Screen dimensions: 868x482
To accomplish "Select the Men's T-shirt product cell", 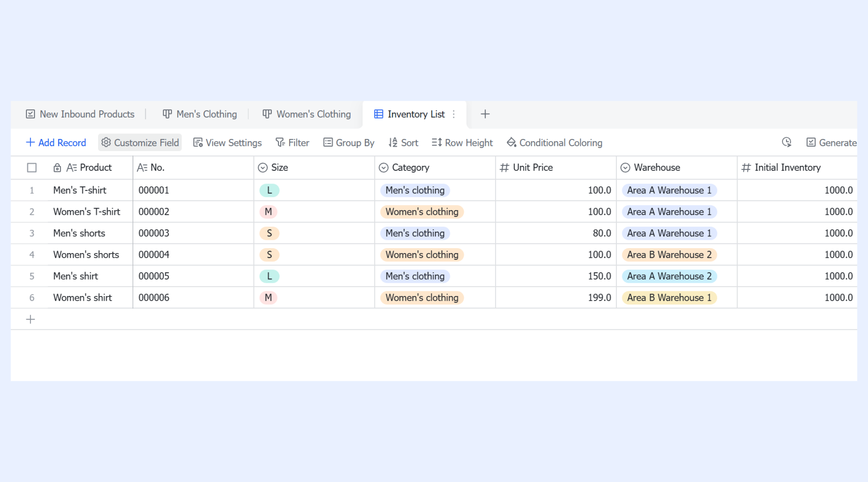I will tap(90, 190).
